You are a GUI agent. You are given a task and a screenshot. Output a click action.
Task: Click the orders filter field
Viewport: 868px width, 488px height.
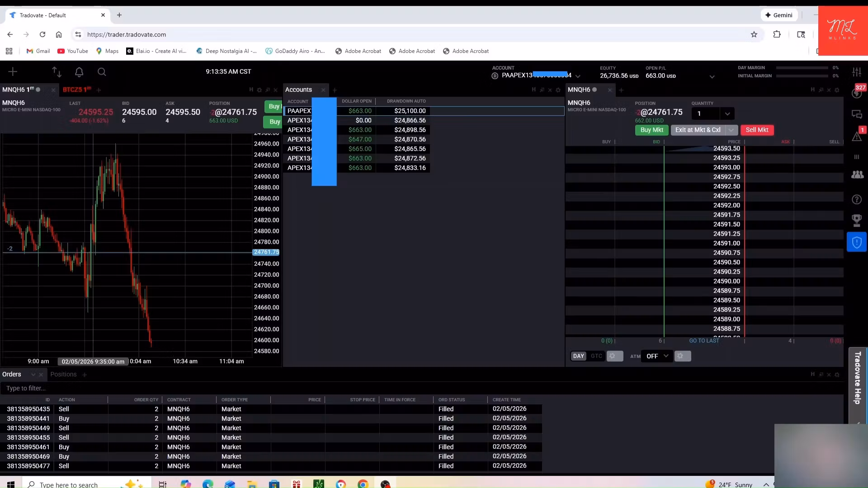point(420,388)
